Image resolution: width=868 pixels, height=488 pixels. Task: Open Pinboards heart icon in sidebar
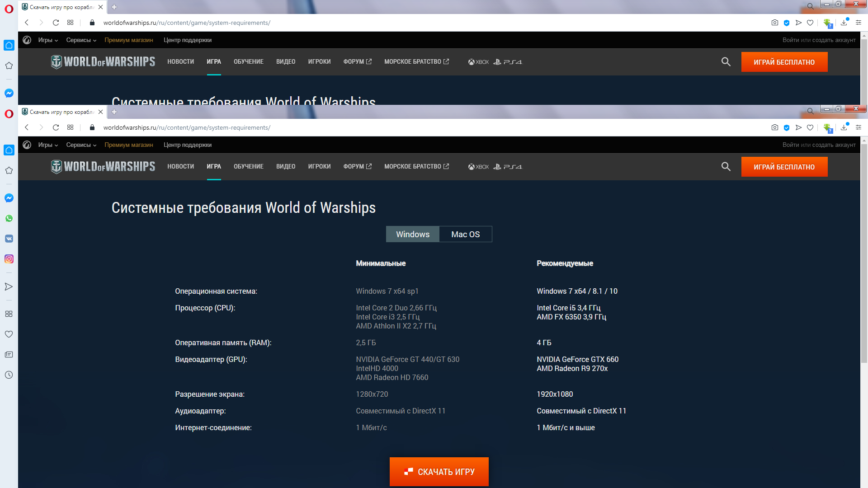[x=9, y=334]
